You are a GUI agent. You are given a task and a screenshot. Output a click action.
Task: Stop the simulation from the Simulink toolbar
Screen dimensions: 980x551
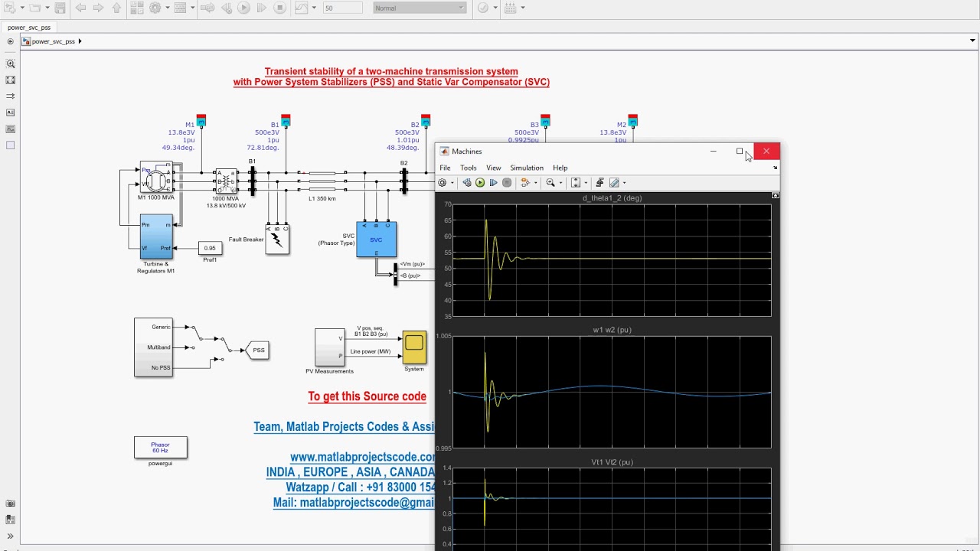pyautogui.click(x=279, y=8)
